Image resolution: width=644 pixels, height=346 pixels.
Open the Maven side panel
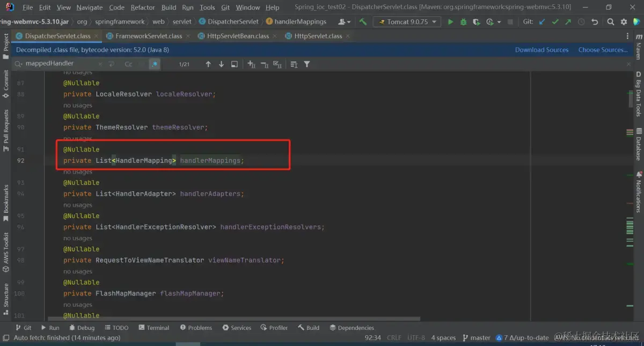[x=639, y=46]
